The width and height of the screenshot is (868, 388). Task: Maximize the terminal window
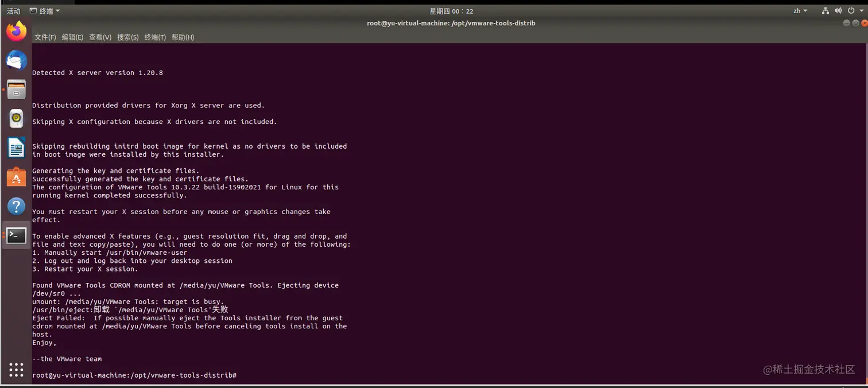(x=855, y=23)
